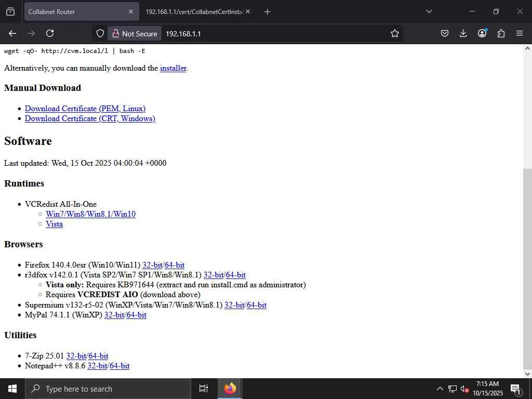Open the Windows Start menu
The height and width of the screenshot is (399, 532).
coord(12,389)
